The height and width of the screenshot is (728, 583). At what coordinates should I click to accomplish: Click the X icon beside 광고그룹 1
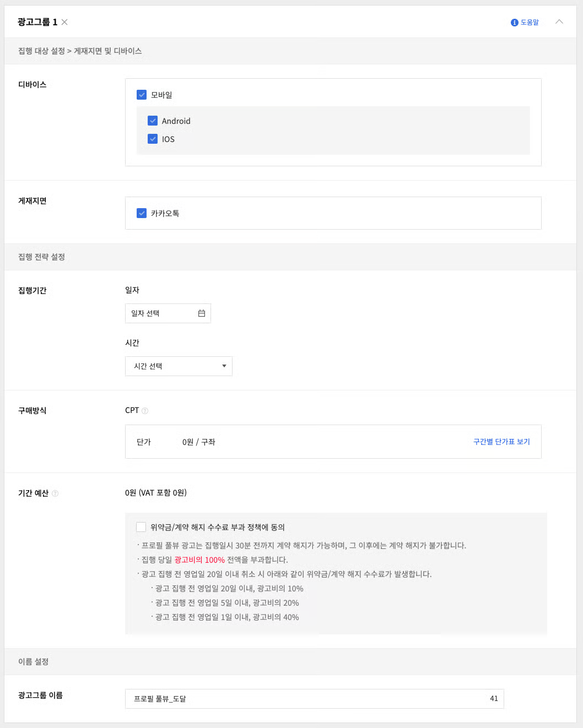(x=64, y=22)
